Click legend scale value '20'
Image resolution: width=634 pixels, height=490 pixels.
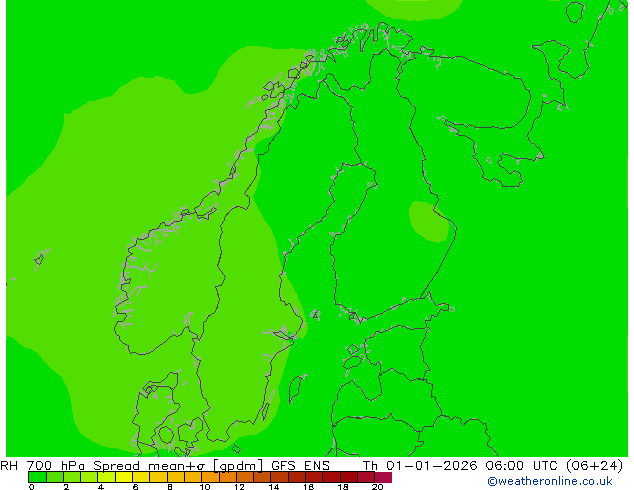coord(377,487)
